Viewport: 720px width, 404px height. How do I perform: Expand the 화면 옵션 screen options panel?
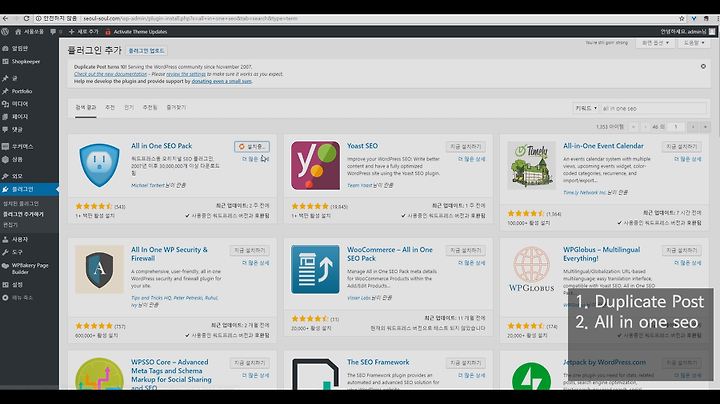(x=655, y=43)
